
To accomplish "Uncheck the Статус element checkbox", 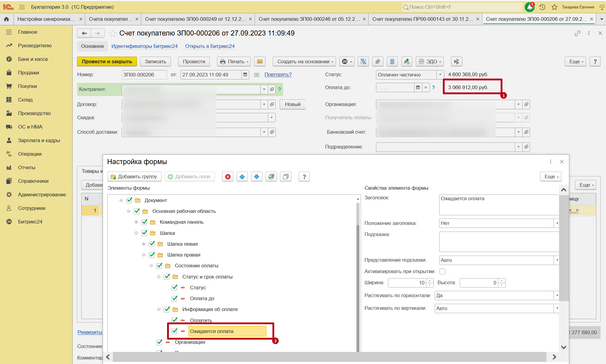I will [x=174, y=288].
